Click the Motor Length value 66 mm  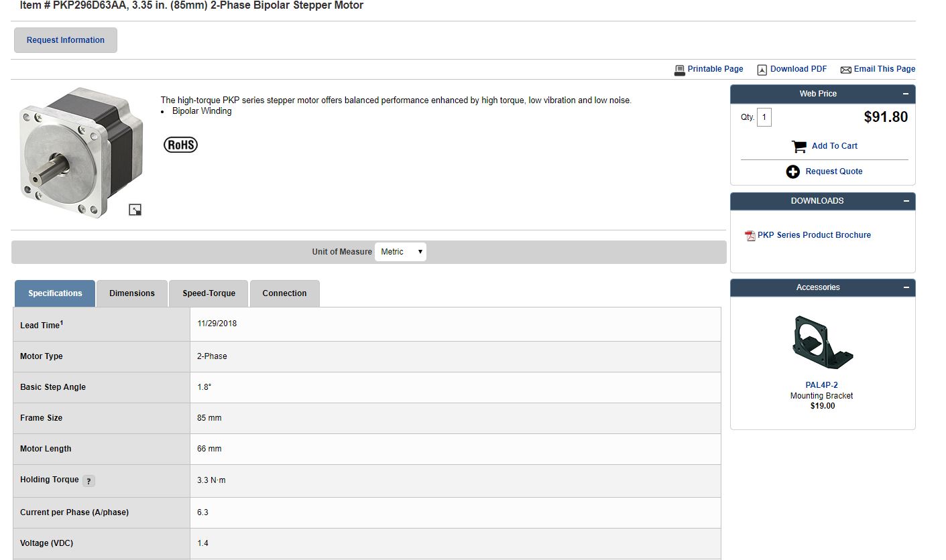(x=209, y=449)
